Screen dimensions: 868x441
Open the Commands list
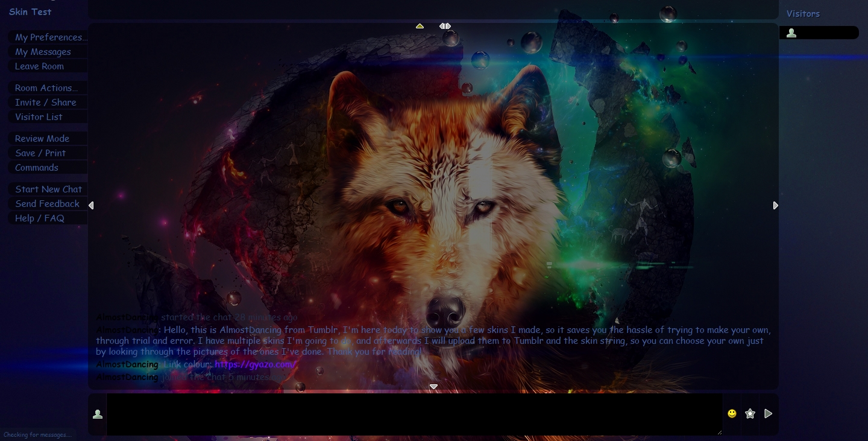pos(48,168)
